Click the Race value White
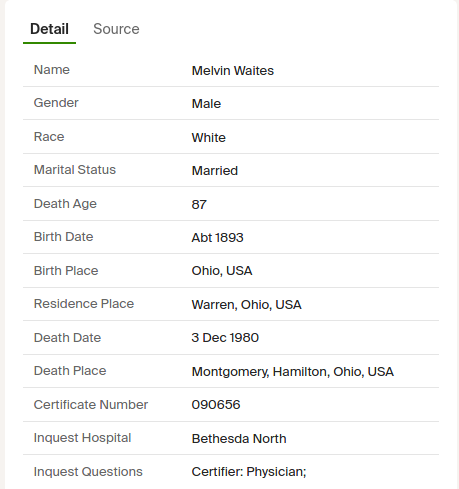459x489 pixels. tap(208, 138)
